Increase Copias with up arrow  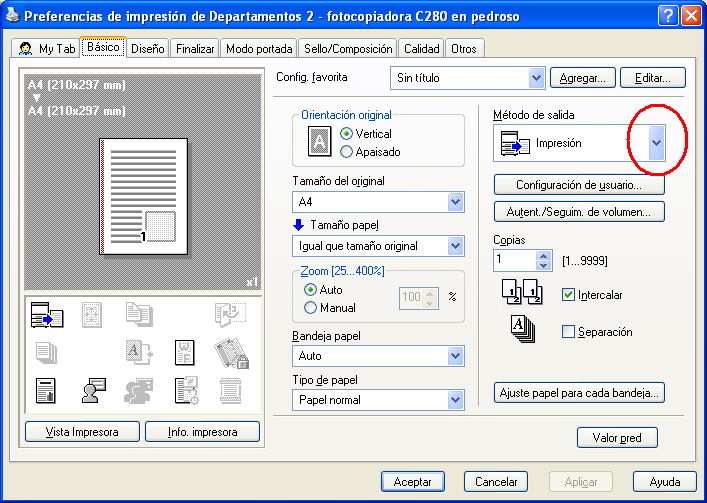[x=544, y=256]
